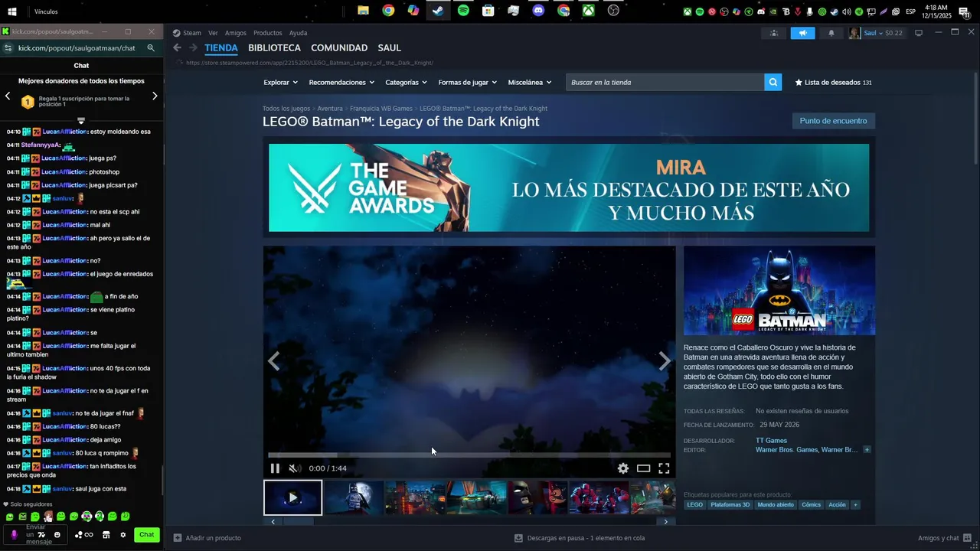980x551 pixels.
Task: Switch to the TIENDA tab
Action: coord(221,47)
